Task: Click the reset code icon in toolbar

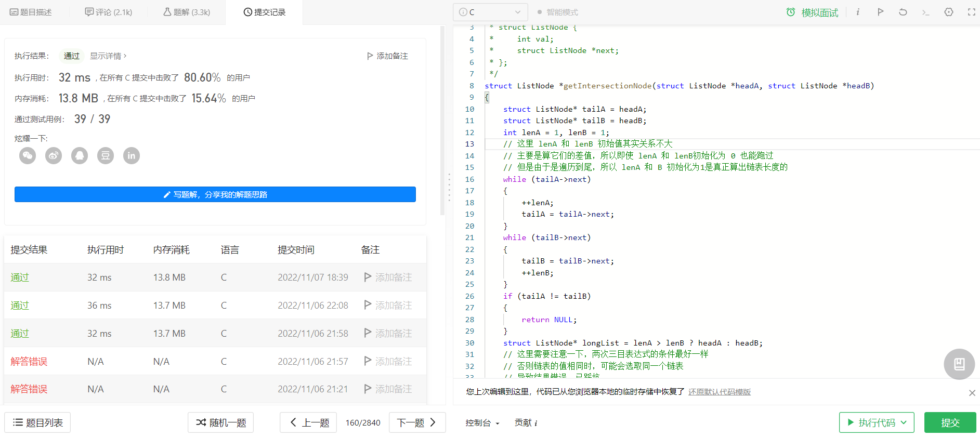Action: click(903, 12)
